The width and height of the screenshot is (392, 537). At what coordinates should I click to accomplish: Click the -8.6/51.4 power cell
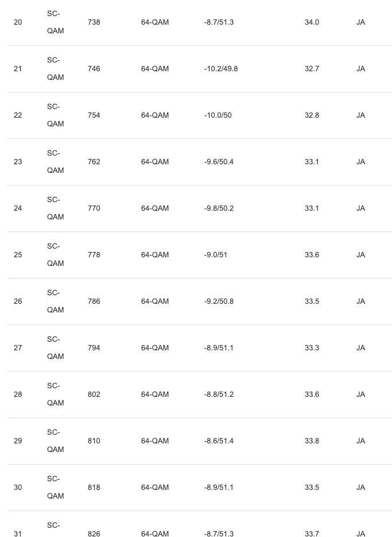(219, 441)
